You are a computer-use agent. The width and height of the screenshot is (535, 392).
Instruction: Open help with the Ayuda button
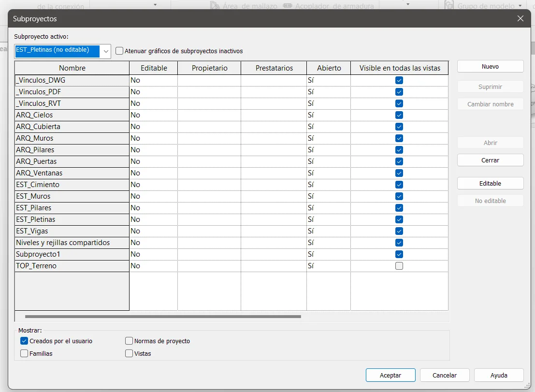499,375
